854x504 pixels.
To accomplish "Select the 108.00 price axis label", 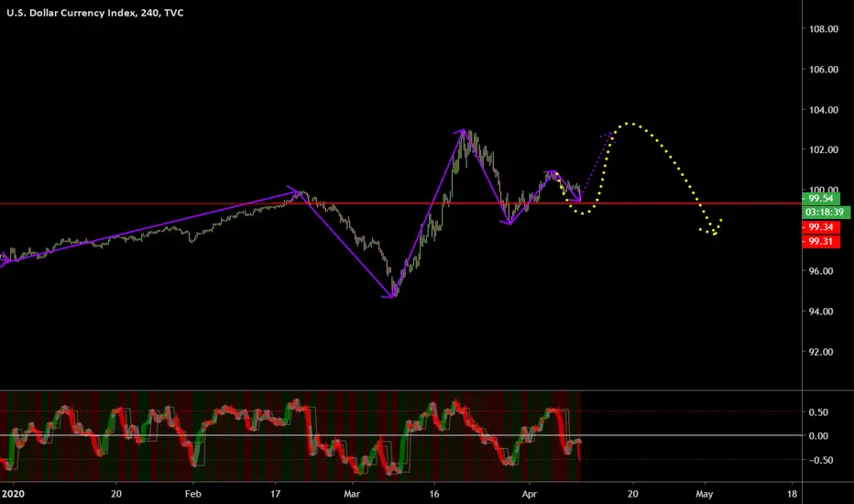I will pos(823,29).
